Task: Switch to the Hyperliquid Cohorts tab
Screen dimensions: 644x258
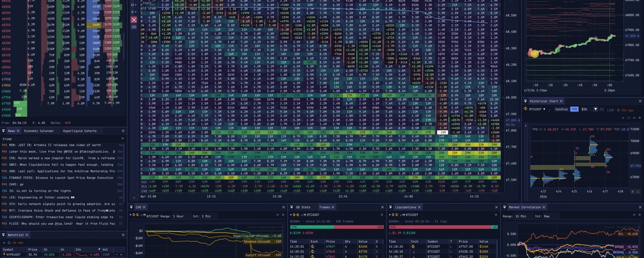Action: click(x=80, y=131)
